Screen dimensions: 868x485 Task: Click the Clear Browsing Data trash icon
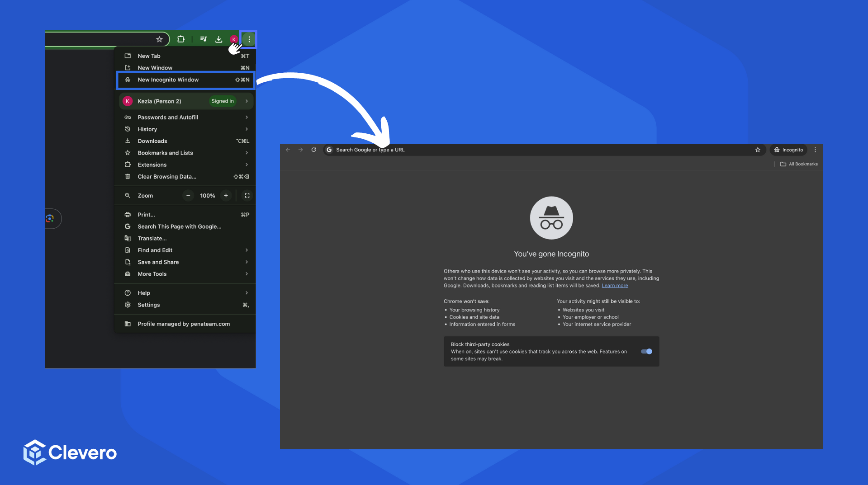(x=128, y=177)
